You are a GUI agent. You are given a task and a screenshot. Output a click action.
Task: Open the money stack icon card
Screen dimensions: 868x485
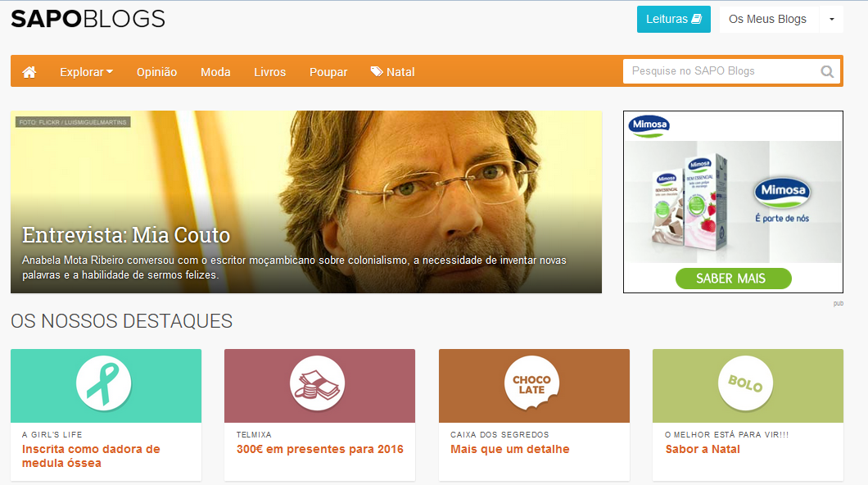tap(318, 383)
